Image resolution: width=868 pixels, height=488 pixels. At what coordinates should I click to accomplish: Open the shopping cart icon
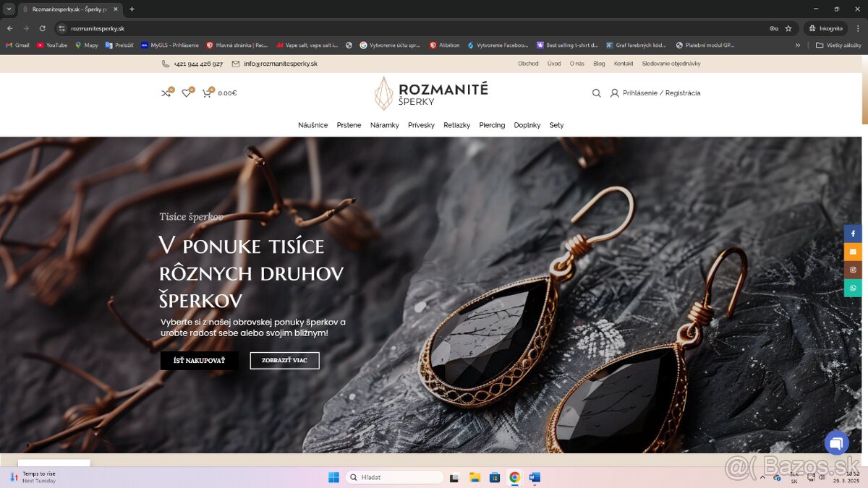click(207, 93)
